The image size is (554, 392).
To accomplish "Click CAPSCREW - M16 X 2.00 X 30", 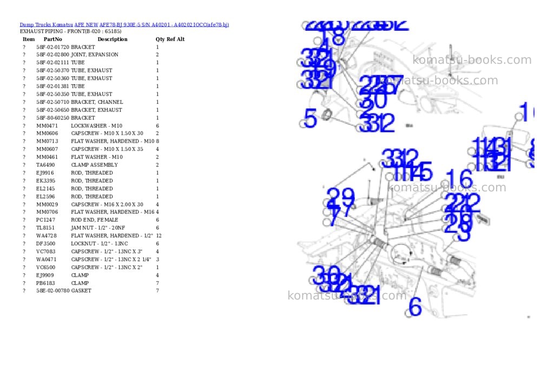I will [x=107, y=204].
